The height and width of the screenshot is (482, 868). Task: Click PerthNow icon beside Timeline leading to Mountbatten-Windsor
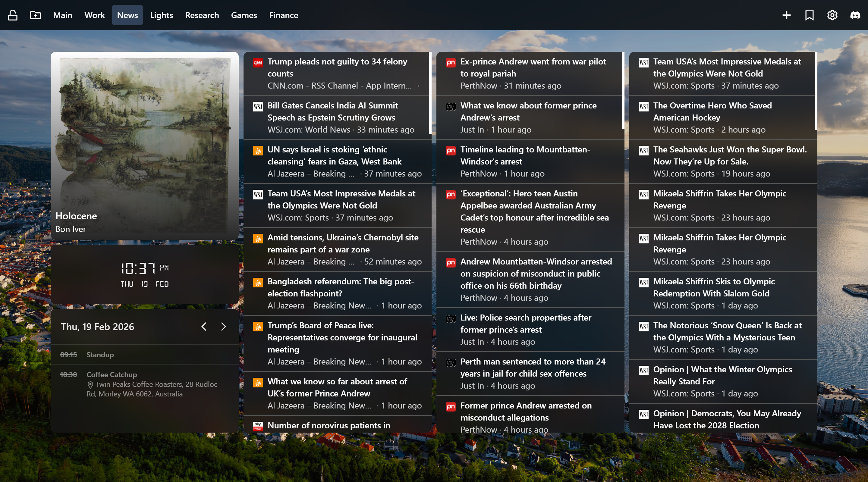[451, 151]
